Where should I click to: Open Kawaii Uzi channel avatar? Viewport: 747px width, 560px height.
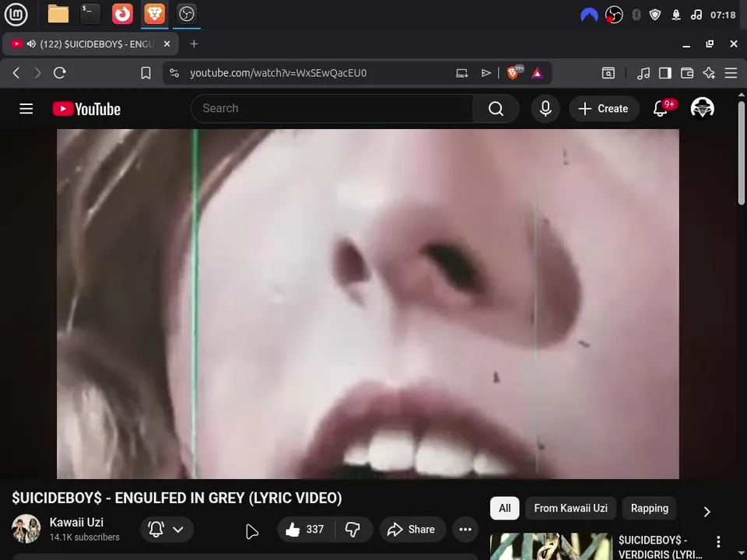click(26, 529)
